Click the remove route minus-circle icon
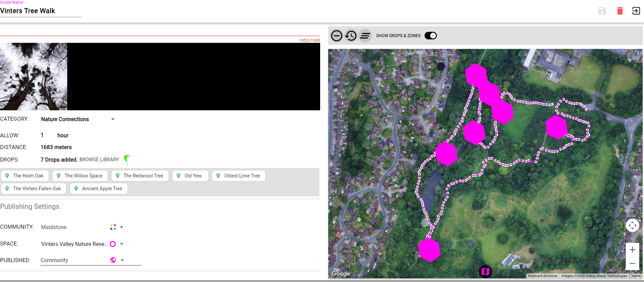Image resolution: width=644 pixels, height=282 pixels. point(337,35)
